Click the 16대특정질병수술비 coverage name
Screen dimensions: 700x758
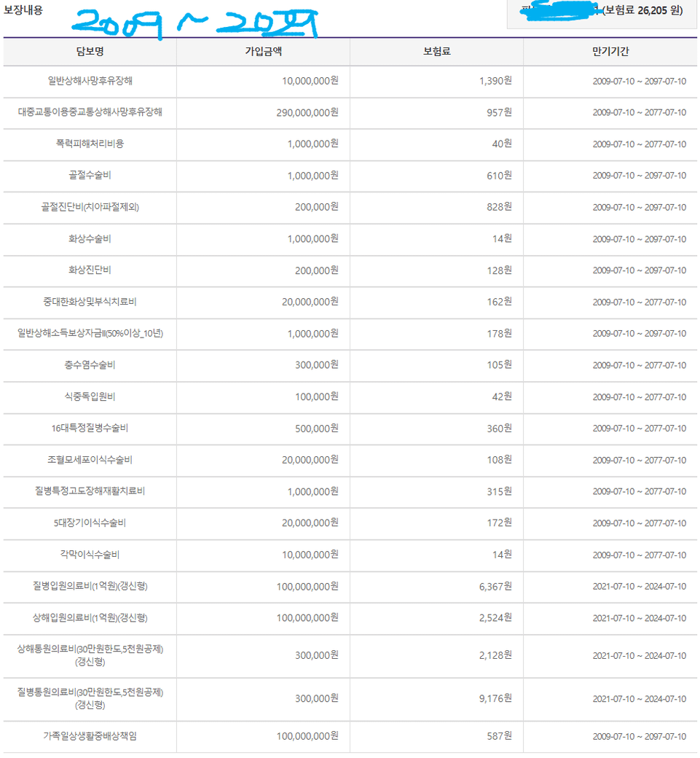(90, 429)
